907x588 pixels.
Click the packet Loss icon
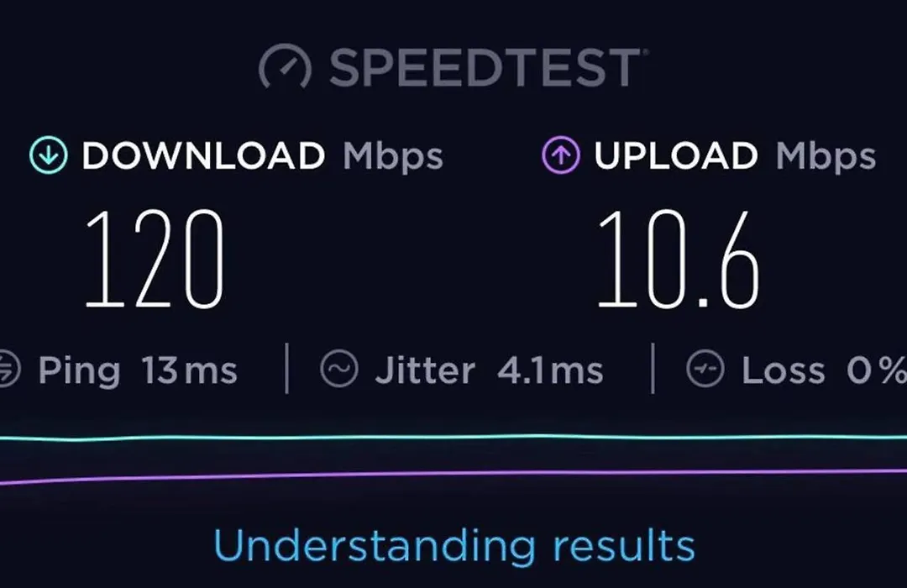click(705, 369)
